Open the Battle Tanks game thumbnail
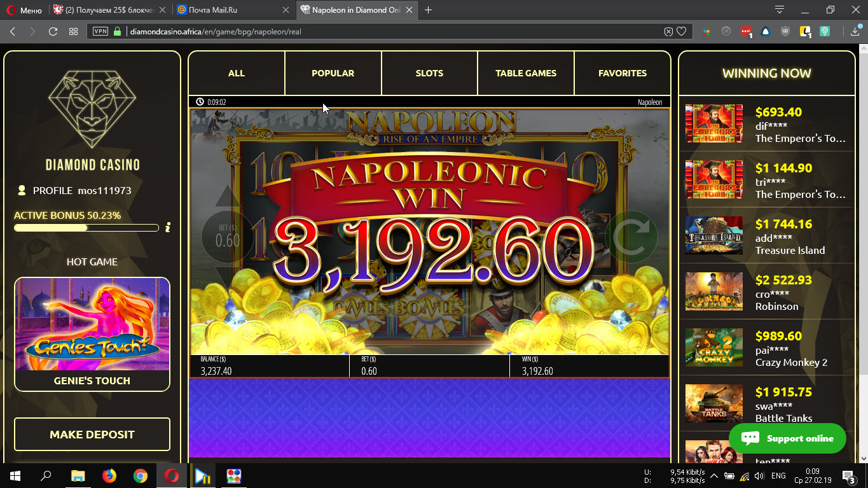 click(714, 403)
